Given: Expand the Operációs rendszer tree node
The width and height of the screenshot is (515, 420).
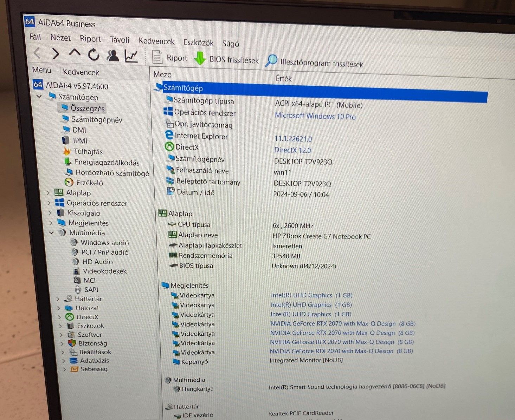Looking at the screenshot, I should coord(49,203).
